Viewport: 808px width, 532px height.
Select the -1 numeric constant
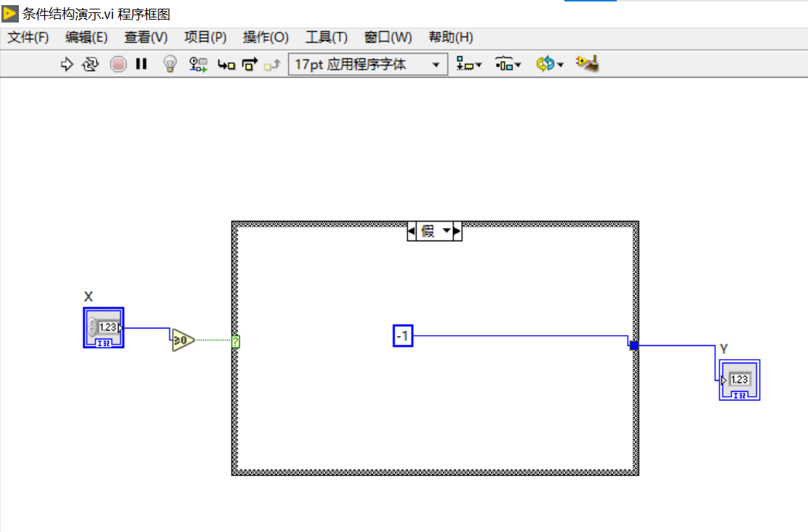pyautogui.click(x=403, y=336)
